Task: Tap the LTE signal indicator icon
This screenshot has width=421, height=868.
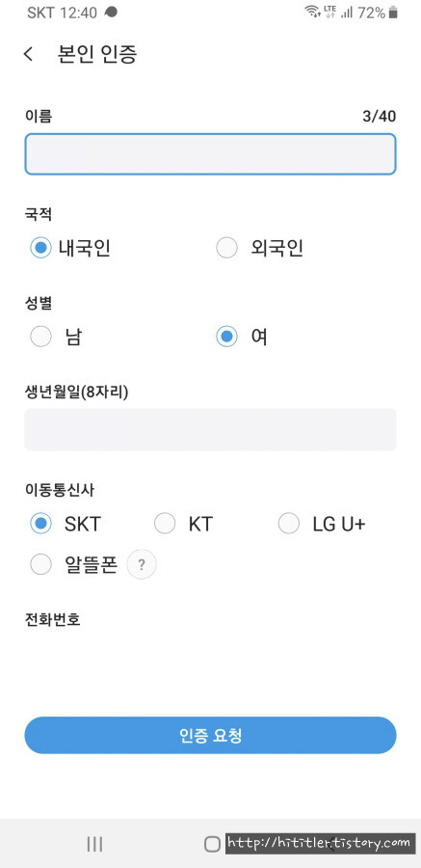Action: pos(329,12)
